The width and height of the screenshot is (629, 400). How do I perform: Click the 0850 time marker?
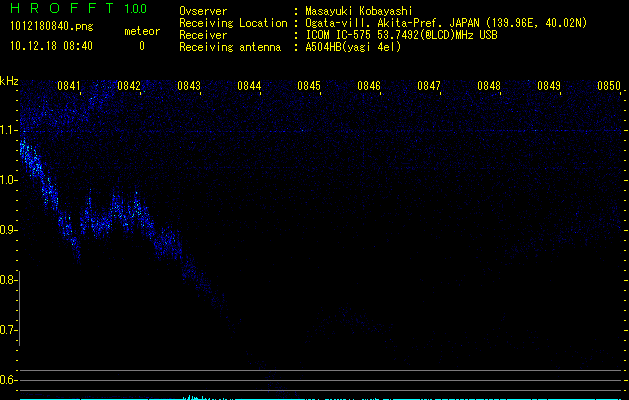[609, 86]
